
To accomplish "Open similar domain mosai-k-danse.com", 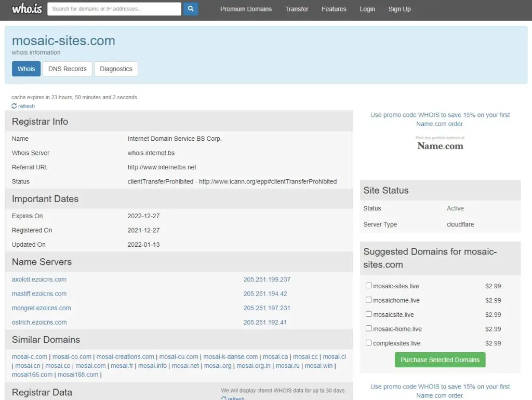I will 230,356.
